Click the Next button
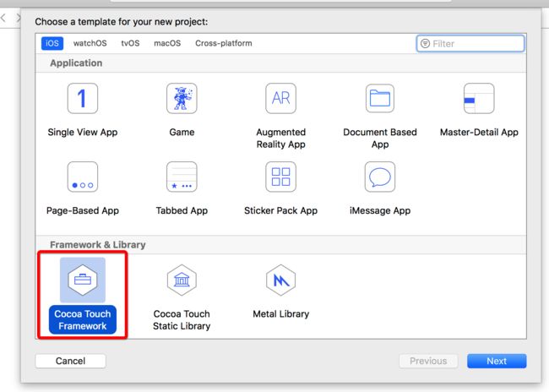This screenshot has width=549, height=392. (x=497, y=361)
